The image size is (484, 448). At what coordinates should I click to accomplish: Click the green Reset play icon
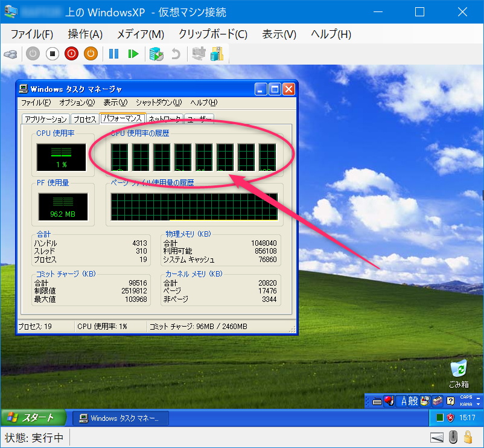(x=133, y=54)
